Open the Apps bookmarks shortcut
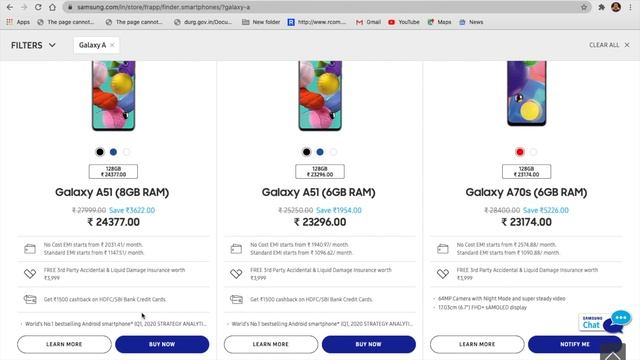This screenshot has width=640, height=360. pos(18,22)
